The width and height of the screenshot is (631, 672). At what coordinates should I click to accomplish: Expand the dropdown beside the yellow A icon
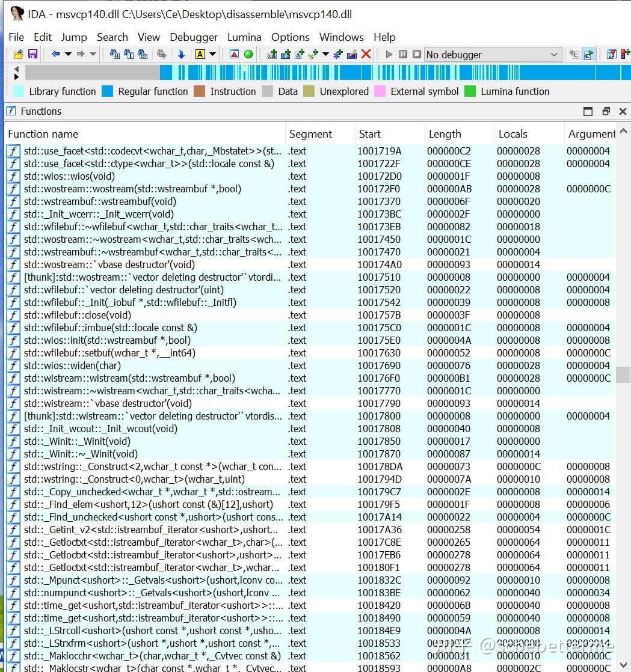click(x=212, y=55)
